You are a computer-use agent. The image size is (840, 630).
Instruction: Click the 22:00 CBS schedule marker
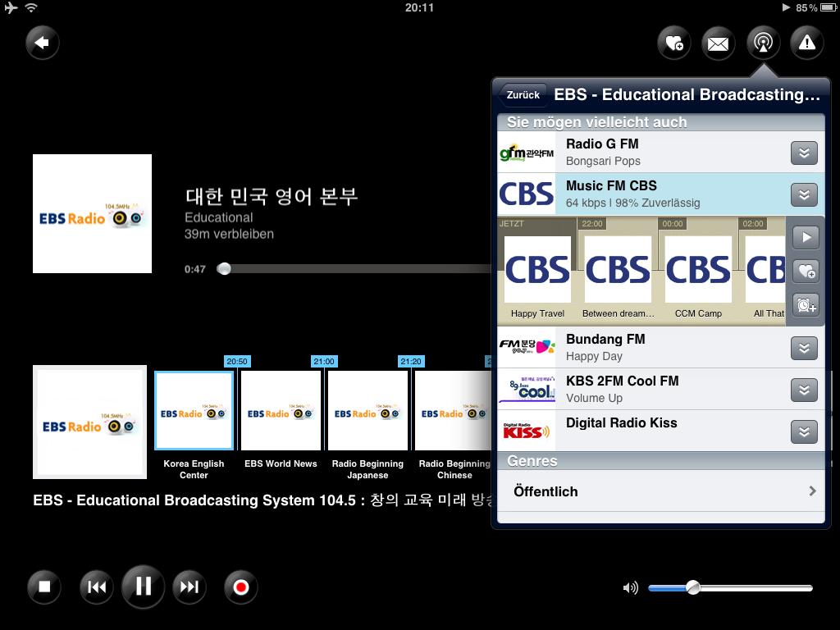(x=591, y=224)
